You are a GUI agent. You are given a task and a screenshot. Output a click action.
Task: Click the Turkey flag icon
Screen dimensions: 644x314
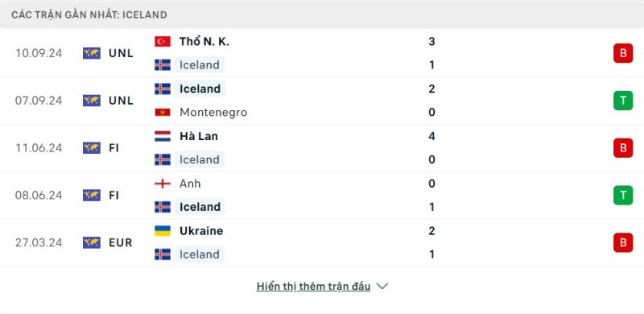coord(163,42)
